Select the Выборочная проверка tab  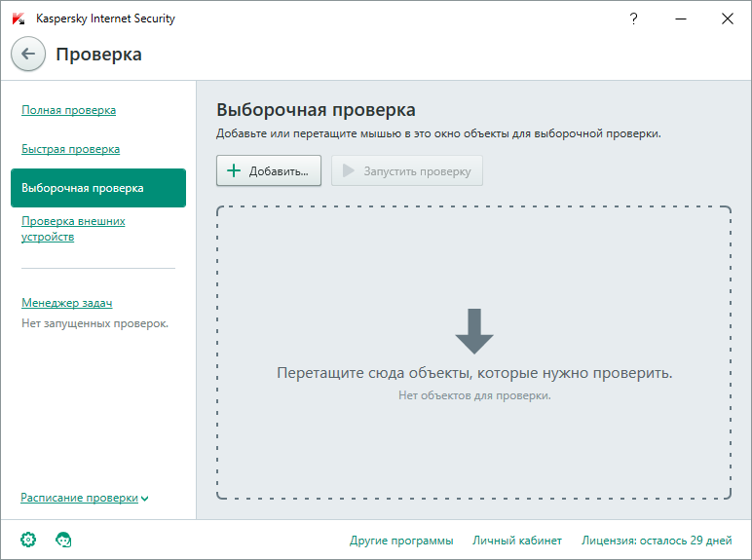point(98,188)
